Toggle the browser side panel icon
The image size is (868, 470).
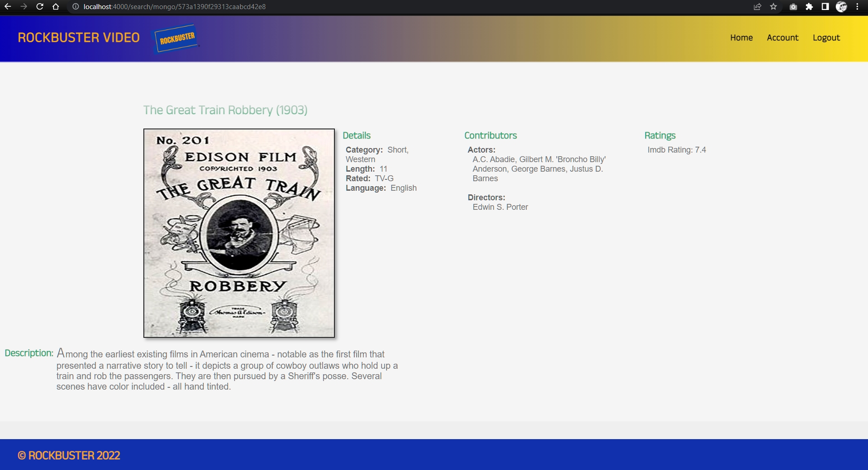pos(825,6)
